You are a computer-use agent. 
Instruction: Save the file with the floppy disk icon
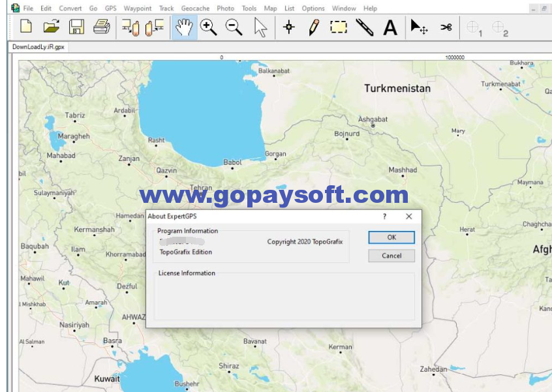click(x=76, y=27)
